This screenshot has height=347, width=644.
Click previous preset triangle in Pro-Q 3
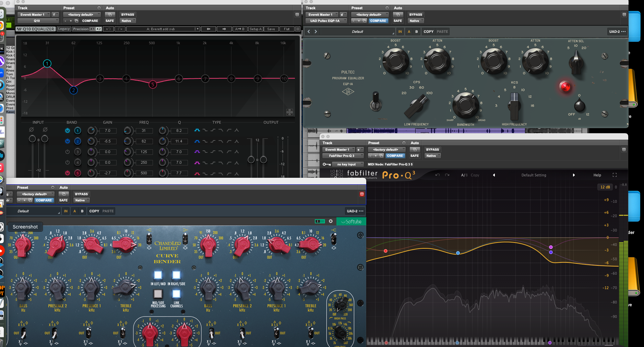(494, 175)
